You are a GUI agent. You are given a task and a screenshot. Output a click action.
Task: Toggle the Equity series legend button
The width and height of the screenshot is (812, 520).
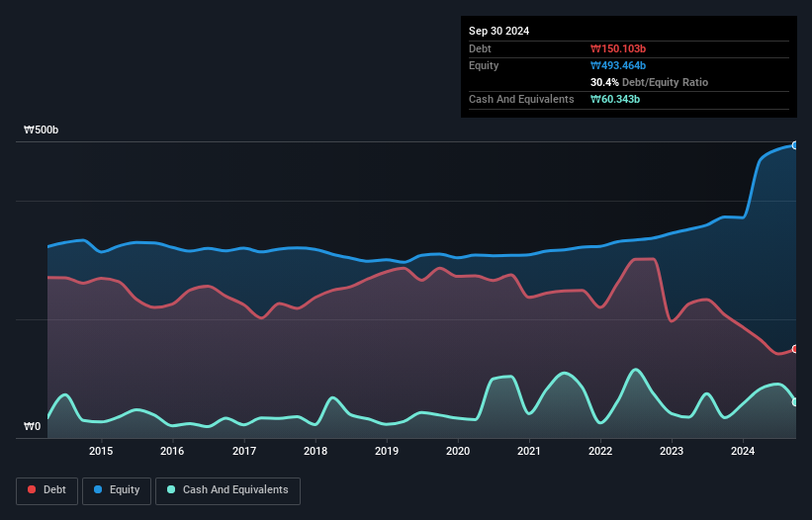point(117,490)
